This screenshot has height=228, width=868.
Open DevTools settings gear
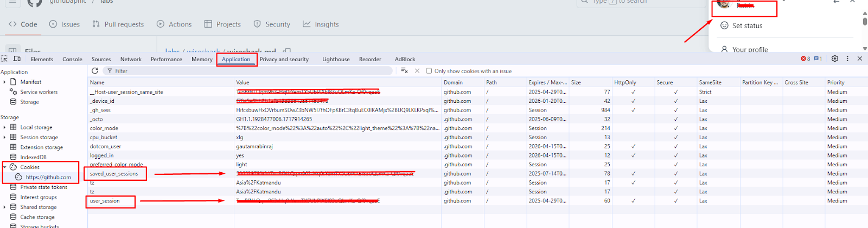coord(835,58)
